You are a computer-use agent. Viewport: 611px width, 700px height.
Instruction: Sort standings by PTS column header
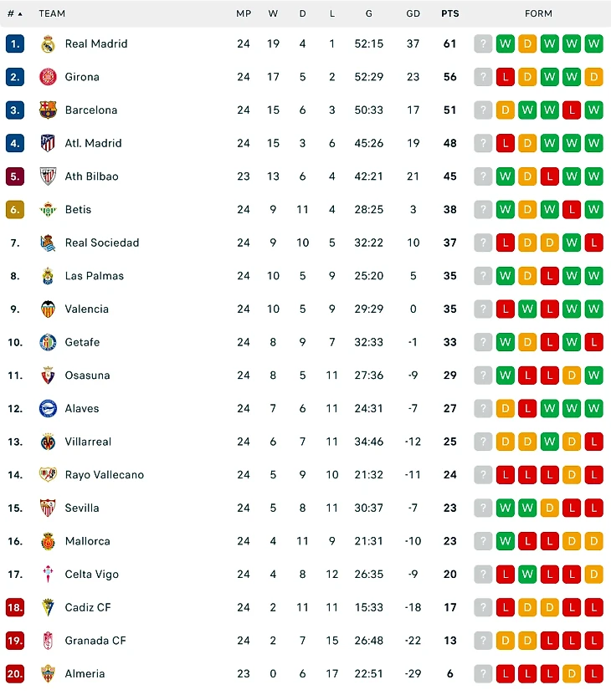[449, 14]
